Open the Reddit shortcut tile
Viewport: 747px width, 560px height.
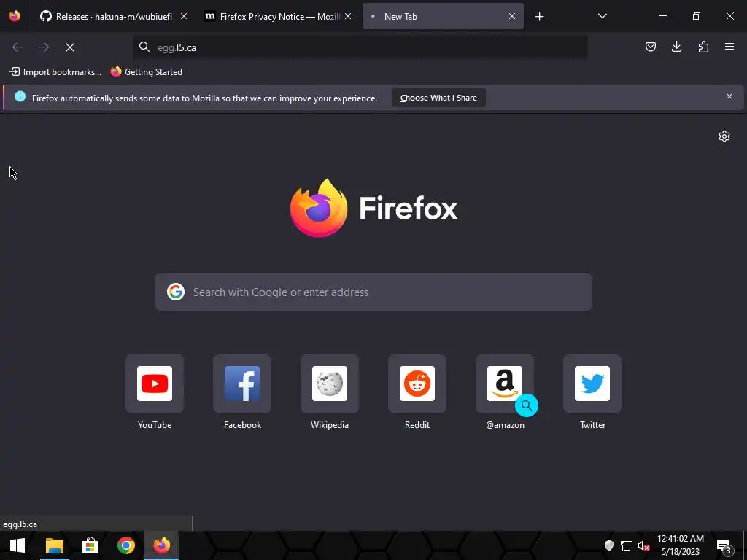417,384
